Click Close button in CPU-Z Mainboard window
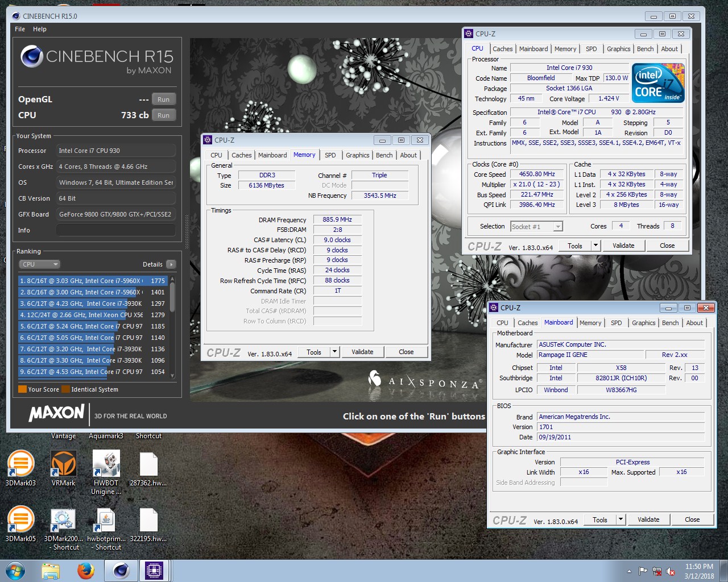The image size is (728, 582). (x=692, y=519)
